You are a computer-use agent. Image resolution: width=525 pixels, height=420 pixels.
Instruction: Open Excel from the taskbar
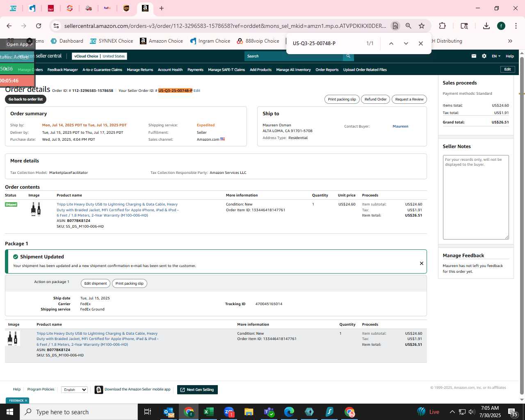click(209, 412)
